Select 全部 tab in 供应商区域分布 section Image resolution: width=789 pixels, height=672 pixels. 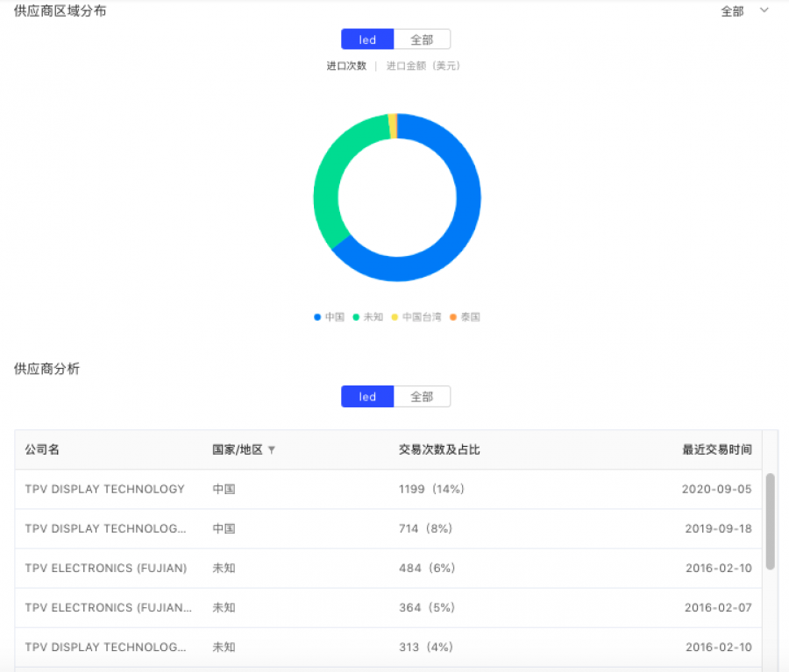(x=422, y=39)
